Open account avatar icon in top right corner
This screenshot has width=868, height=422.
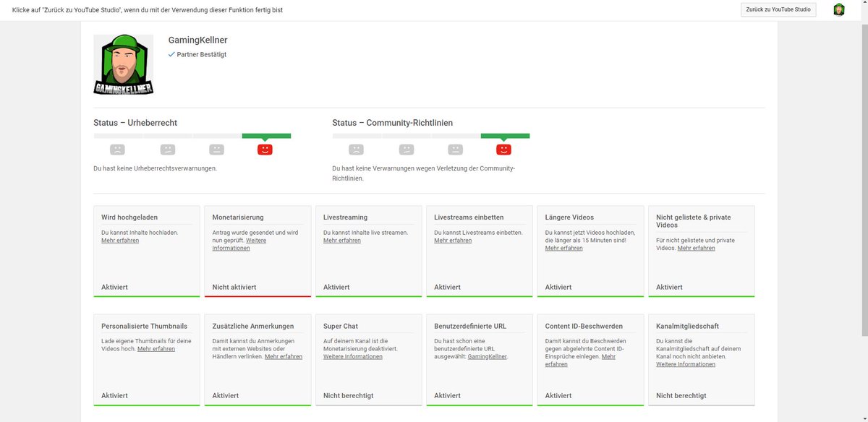(839, 9)
